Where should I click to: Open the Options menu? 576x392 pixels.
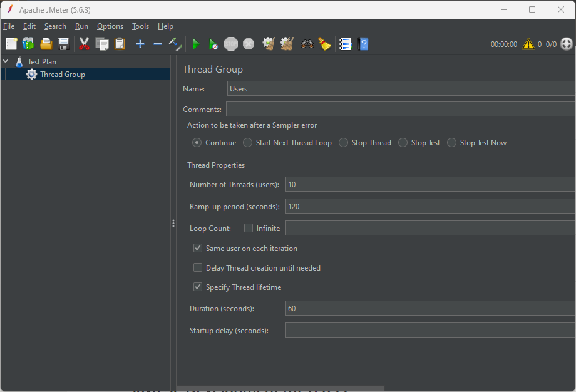(x=110, y=26)
